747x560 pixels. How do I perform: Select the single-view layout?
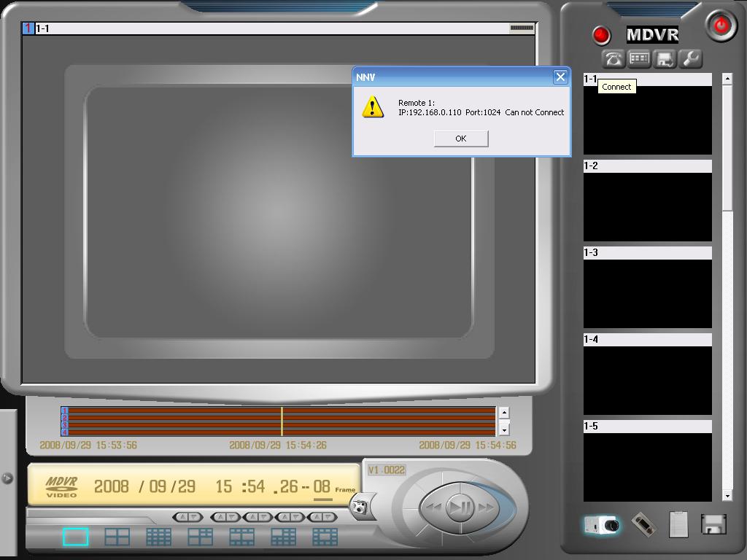[x=75, y=537]
